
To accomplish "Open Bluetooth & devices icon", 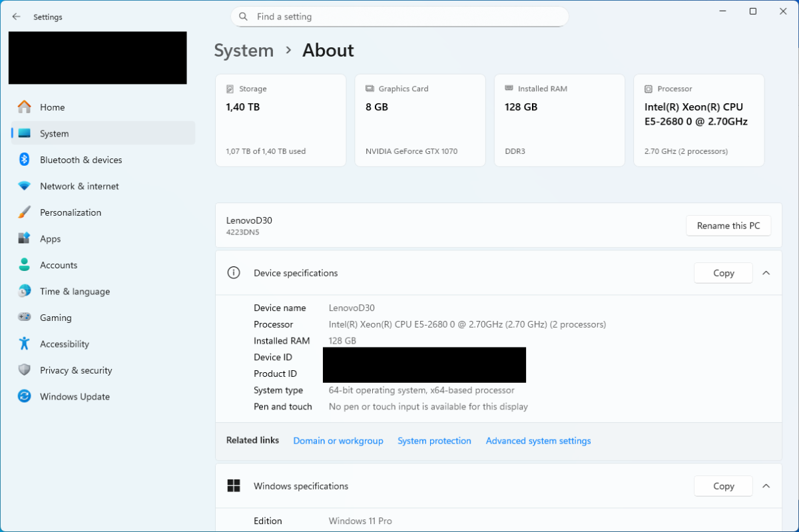I will point(25,160).
